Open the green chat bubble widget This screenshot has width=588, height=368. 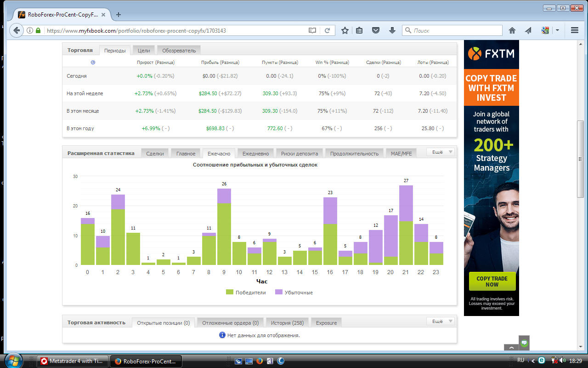(524, 343)
